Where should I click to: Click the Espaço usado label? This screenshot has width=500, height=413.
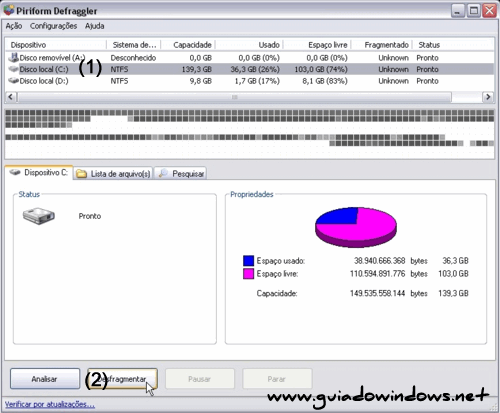point(281,261)
